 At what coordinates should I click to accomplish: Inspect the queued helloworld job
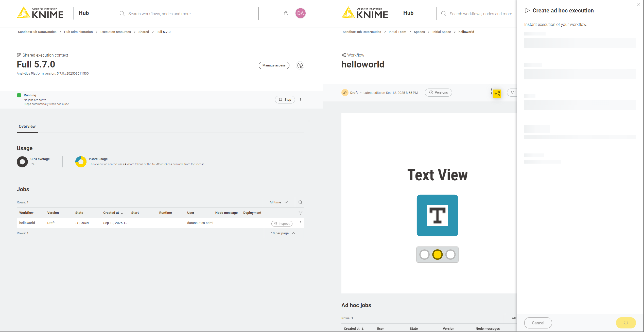(x=282, y=223)
